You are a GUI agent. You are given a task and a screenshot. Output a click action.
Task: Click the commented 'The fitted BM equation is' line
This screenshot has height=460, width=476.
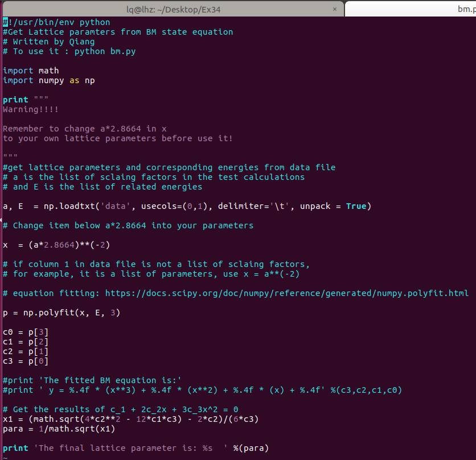click(92, 380)
